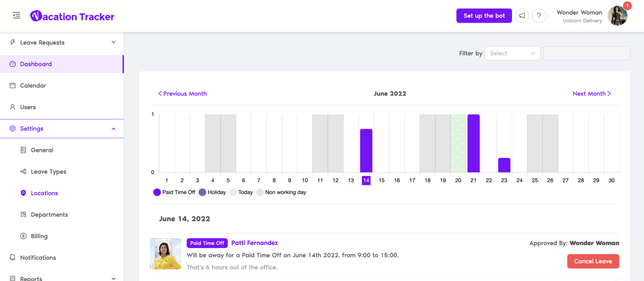Click the Paid Time Off tag badge
This screenshot has height=281, width=644.
[x=207, y=243]
